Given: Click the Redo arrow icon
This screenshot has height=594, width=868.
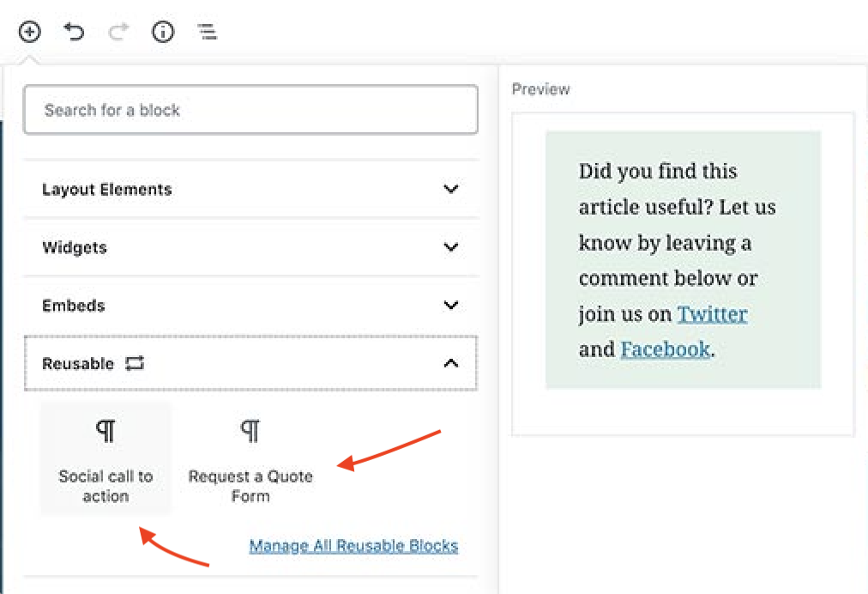Looking at the screenshot, I should [118, 32].
